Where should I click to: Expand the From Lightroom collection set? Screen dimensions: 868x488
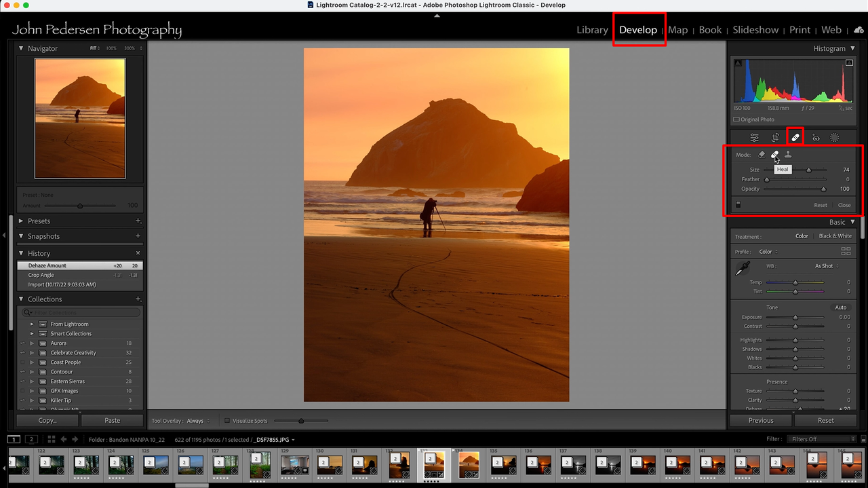click(x=31, y=324)
